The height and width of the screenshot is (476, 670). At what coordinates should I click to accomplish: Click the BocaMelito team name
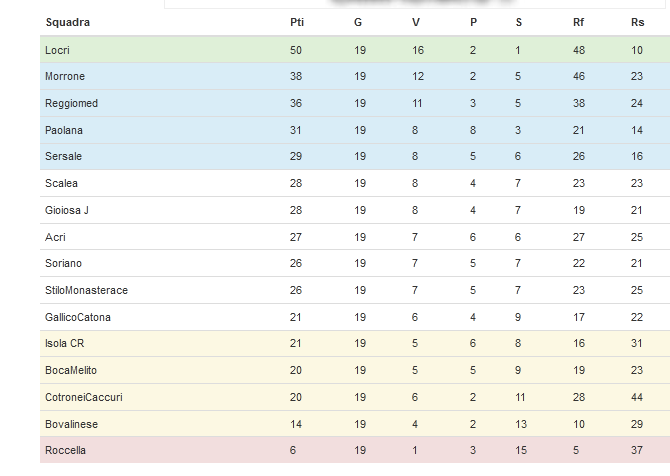pos(71,370)
